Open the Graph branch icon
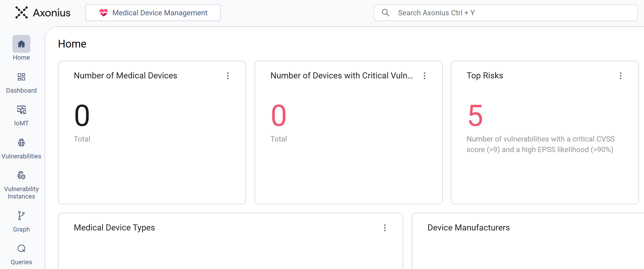This screenshot has width=644, height=269. pos(21,216)
